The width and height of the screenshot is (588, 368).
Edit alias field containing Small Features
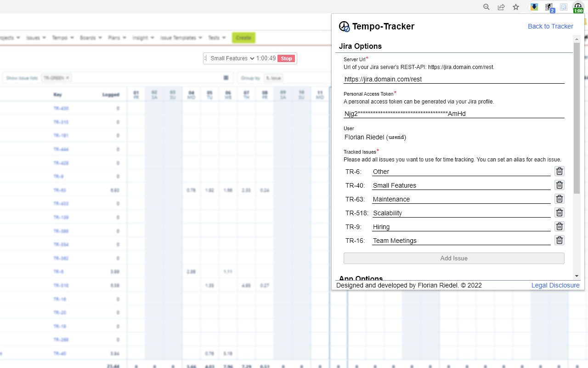pyautogui.click(x=461, y=185)
